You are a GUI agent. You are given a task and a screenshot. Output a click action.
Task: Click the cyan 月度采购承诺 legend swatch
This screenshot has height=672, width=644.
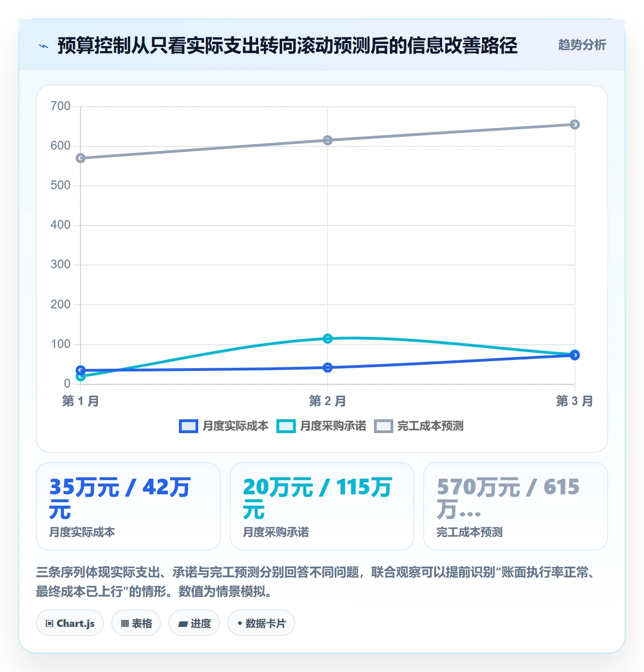(286, 426)
